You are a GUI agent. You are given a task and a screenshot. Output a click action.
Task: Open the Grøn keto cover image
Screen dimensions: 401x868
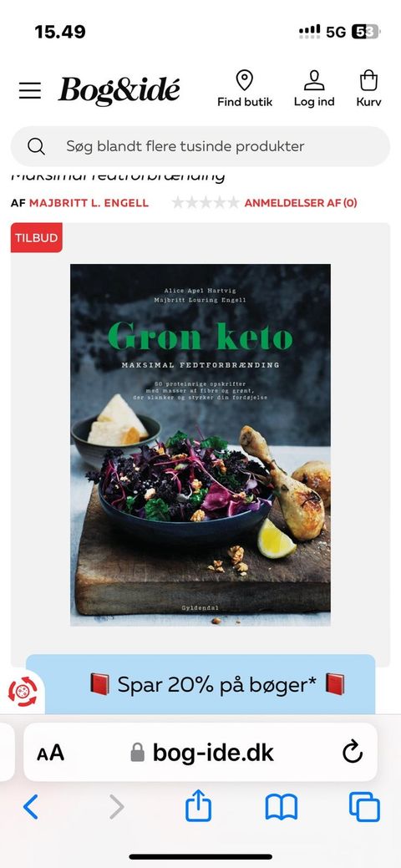click(200, 445)
